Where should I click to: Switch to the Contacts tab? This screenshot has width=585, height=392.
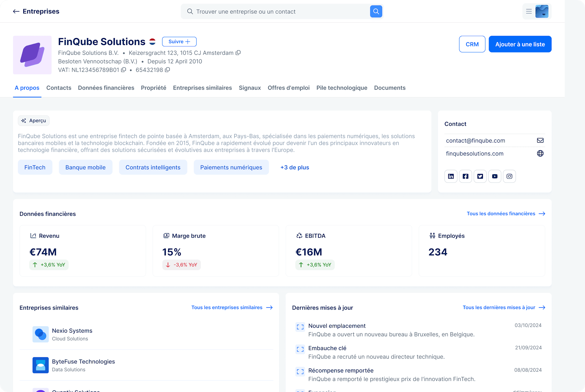pos(59,88)
